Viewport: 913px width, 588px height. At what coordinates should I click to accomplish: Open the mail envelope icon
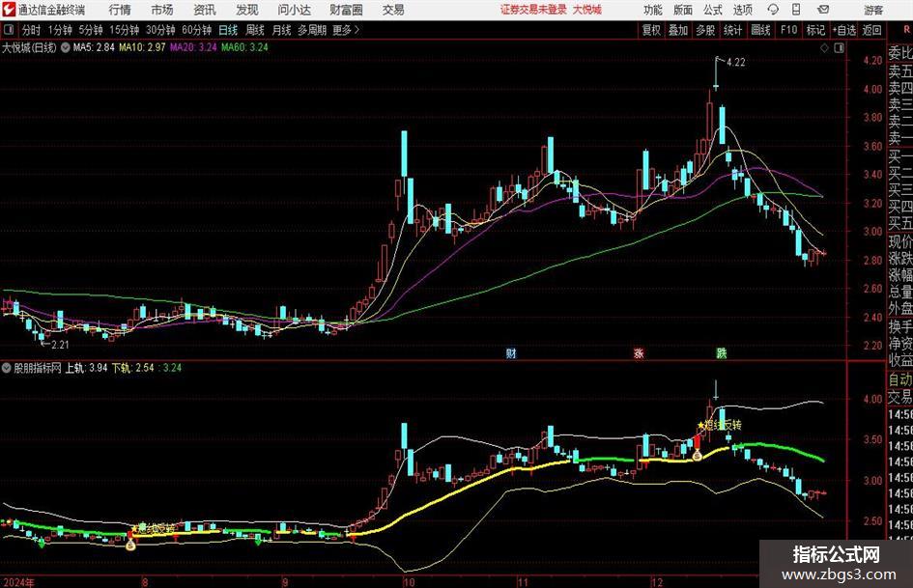[823, 10]
